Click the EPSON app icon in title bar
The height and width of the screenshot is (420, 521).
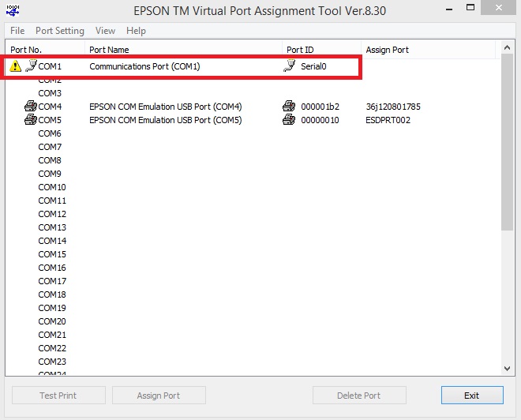point(13,10)
